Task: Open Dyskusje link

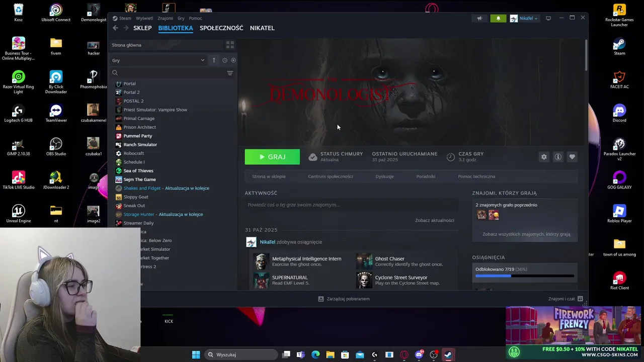Action: click(x=384, y=176)
